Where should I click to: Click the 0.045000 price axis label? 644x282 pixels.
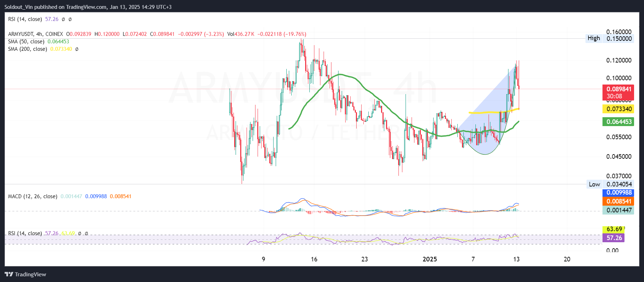[x=619, y=157]
